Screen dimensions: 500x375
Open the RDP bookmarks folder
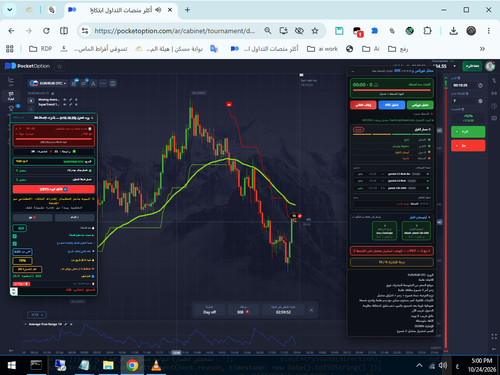[x=40, y=49]
